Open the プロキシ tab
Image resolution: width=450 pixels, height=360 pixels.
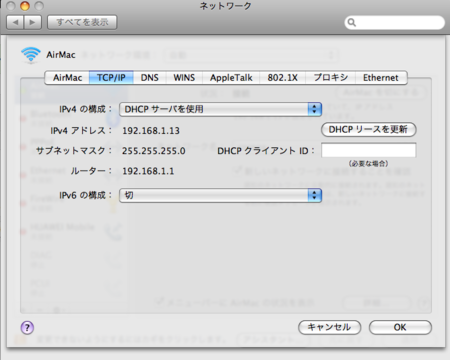[x=330, y=78]
